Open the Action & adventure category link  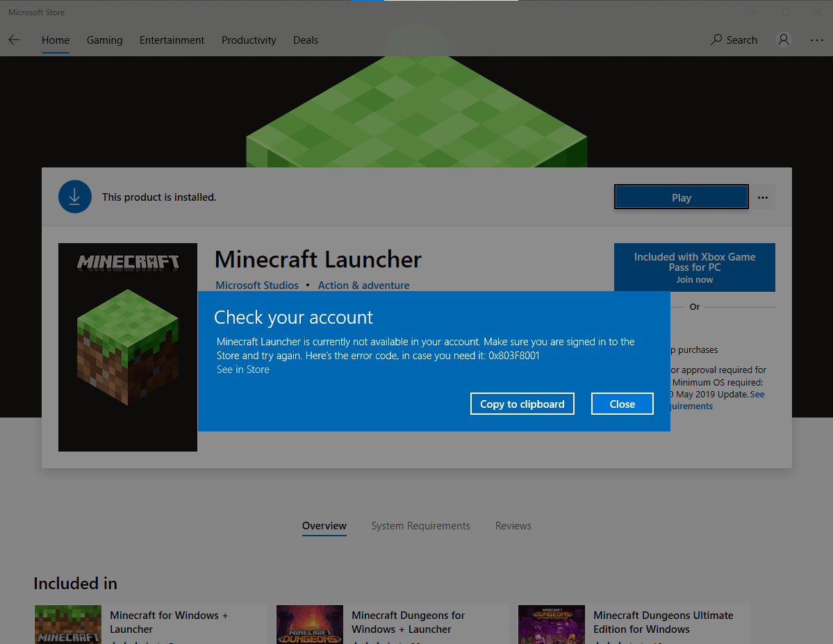(x=364, y=286)
